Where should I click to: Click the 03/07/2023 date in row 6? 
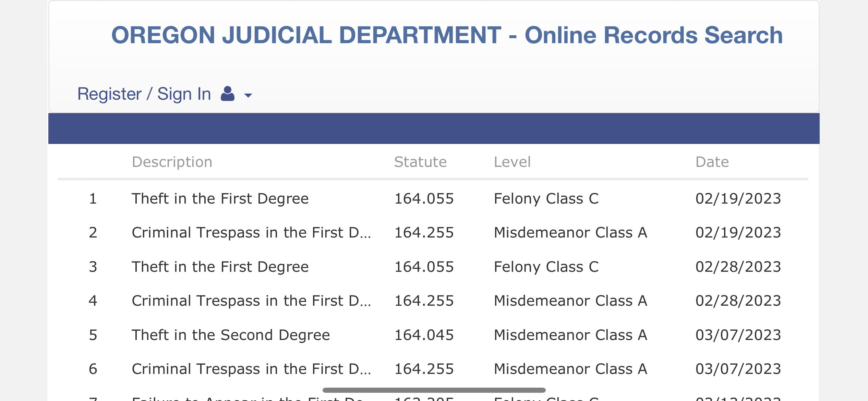coord(738,369)
